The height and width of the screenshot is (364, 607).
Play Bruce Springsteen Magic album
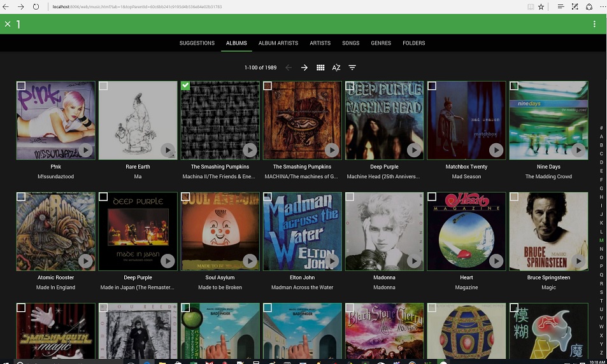click(578, 261)
